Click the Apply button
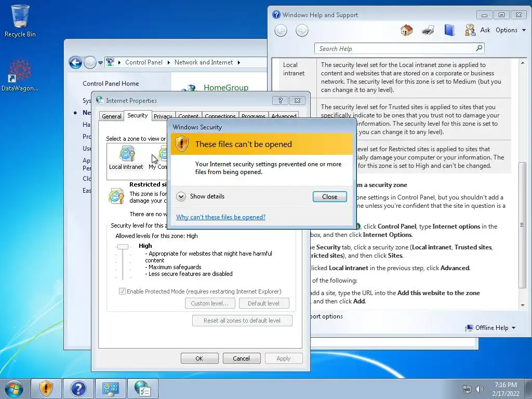Image resolution: width=532 pixels, height=399 pixels. pos(283,358)
